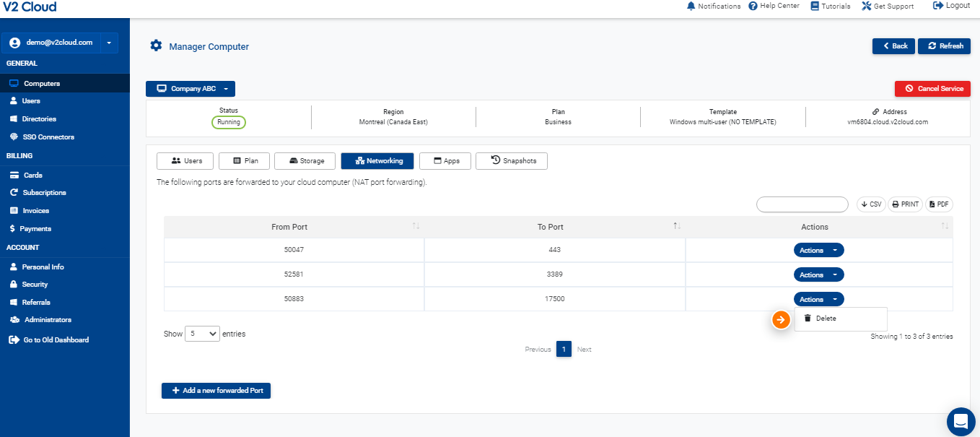Open Actions dropdown for port 50047
The height and width of the screenshot is (437, 980).
pyautogui.click(x=818, y=251)
